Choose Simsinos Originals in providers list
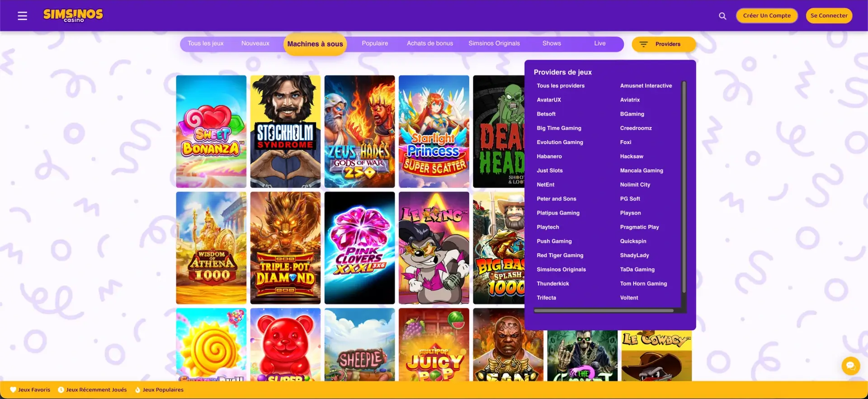Screen dimensions: 868x399 [x=561, y=270]
